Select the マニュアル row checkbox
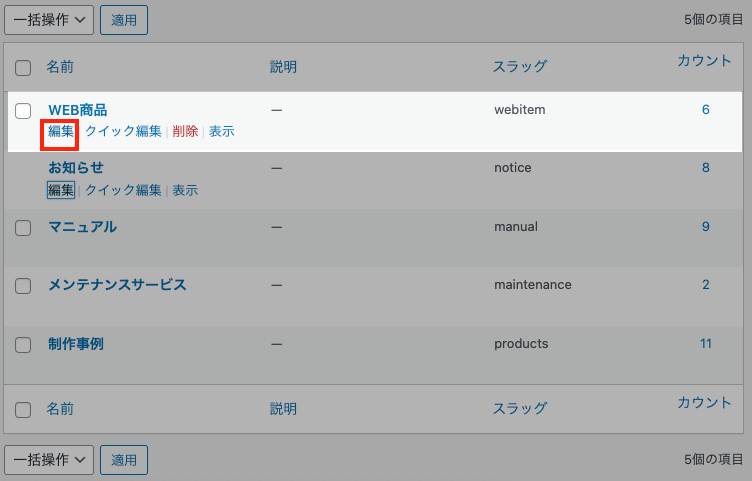Screen dimensions: 752x481 [23, 228]
